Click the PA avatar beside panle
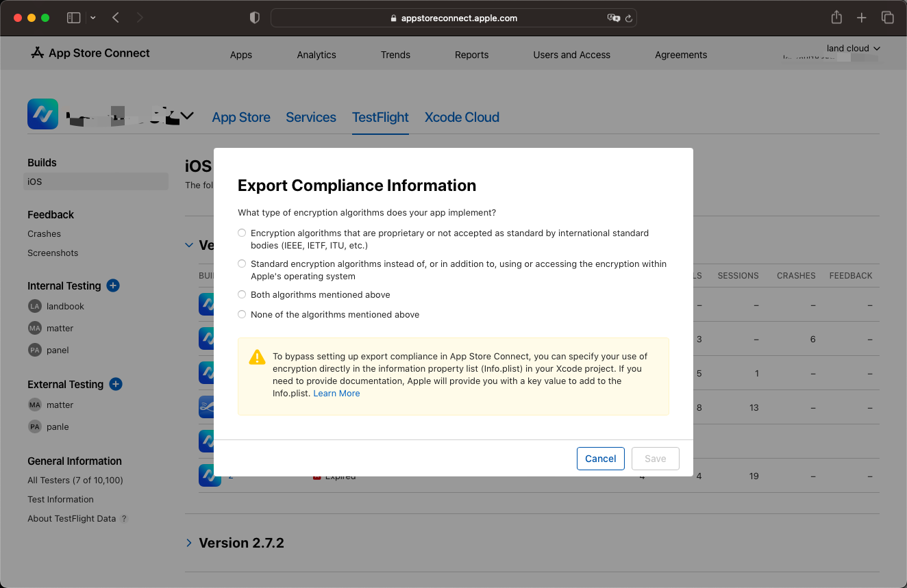Image resolution: width=907 pixels, height=588 pixels. click(x=35, y=426)
